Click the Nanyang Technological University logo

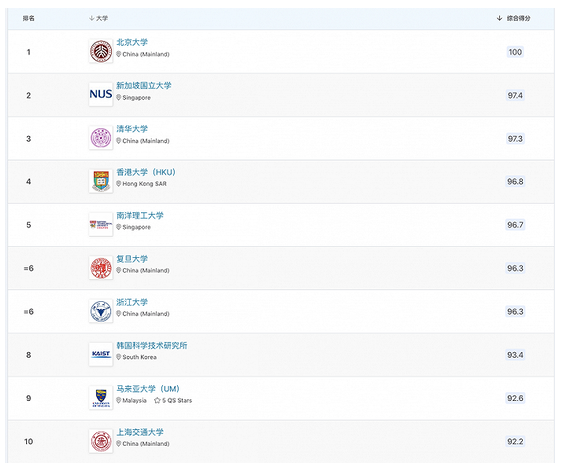point(101,224)
